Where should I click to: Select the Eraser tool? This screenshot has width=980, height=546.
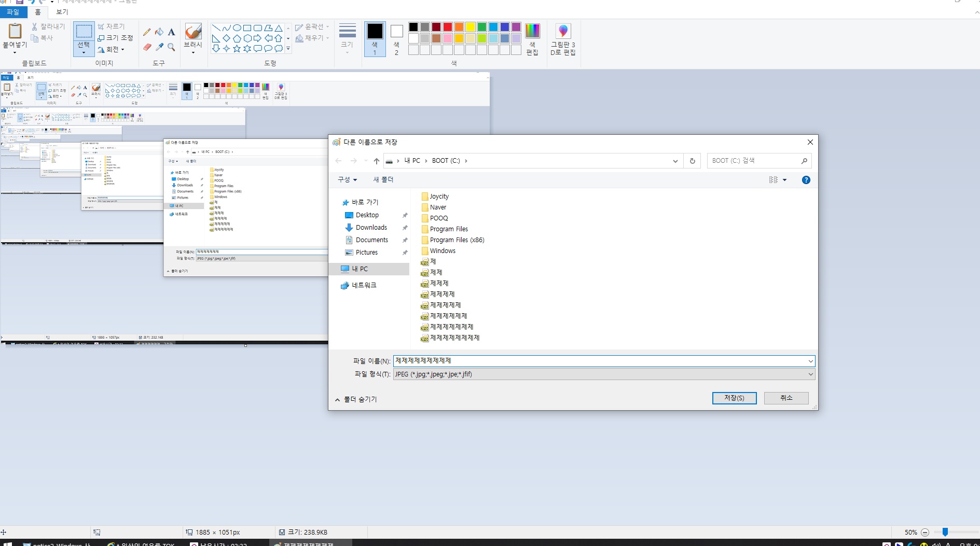tap(147, 47)
